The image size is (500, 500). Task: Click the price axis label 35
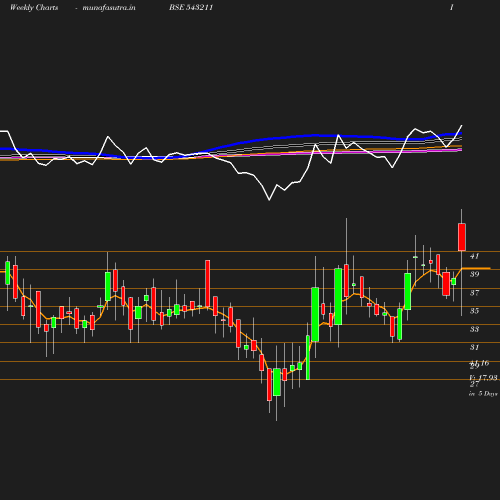pos(474,311)
